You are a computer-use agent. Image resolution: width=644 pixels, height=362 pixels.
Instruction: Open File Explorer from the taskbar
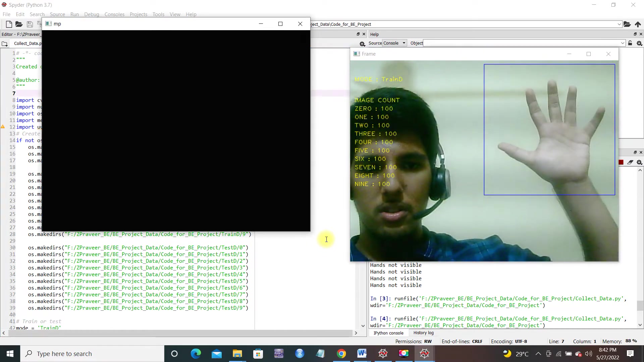[x=237, y=354]
